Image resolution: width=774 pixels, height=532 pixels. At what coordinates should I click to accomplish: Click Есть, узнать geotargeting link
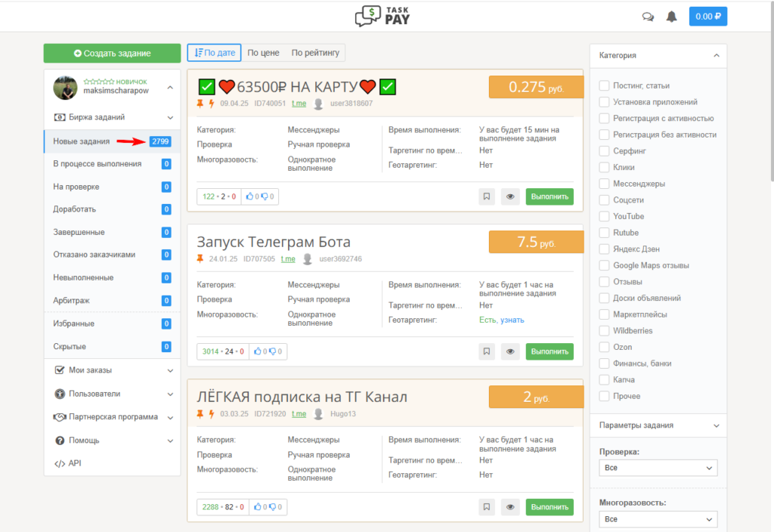[x=502, y=320]
